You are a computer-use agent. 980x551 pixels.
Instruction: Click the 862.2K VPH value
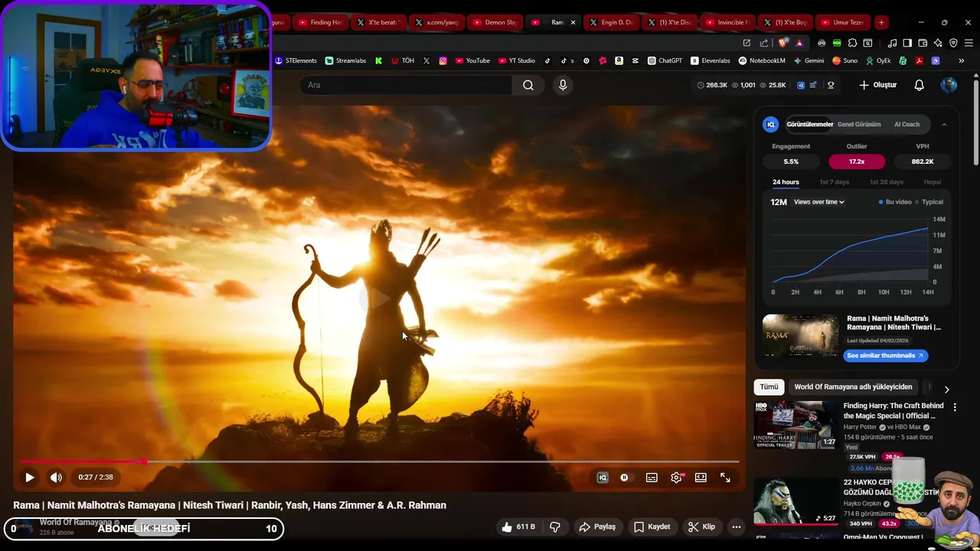[x=923, y=161]
